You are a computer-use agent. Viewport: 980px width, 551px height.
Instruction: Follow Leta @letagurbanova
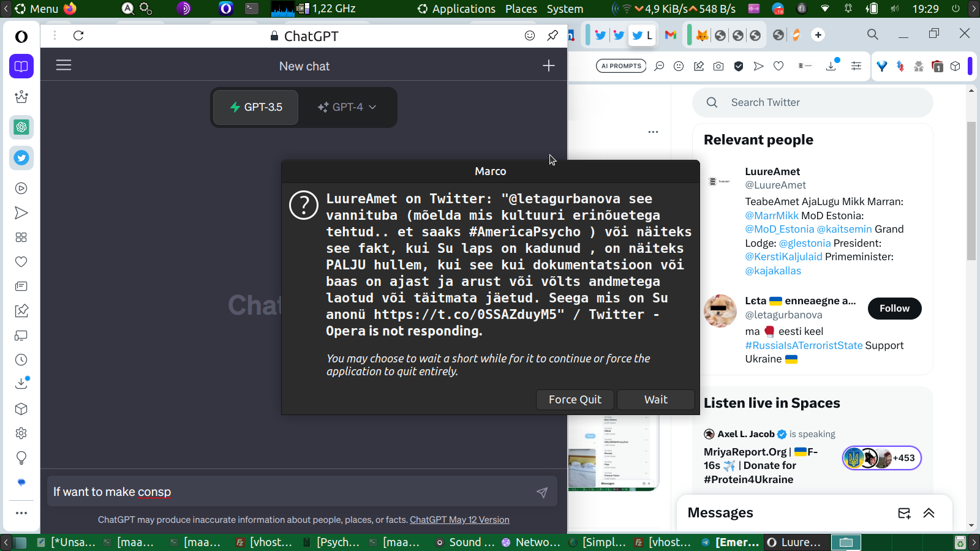894,309
